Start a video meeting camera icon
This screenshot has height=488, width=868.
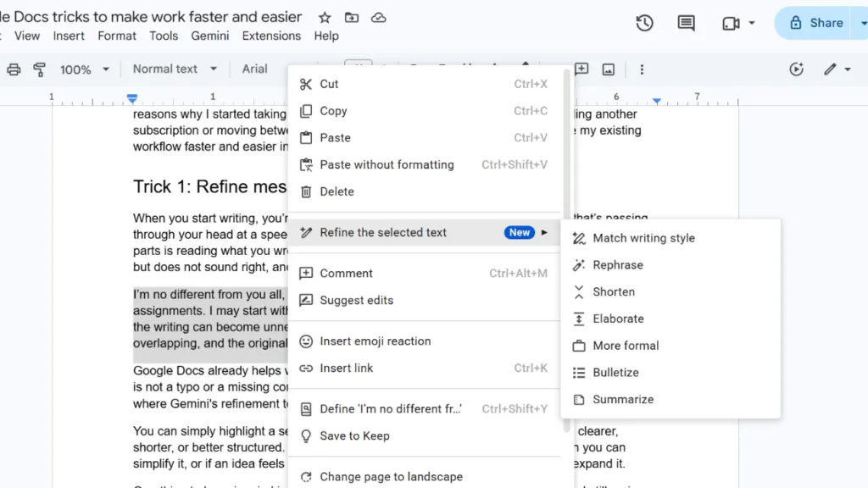pos(731,23)
